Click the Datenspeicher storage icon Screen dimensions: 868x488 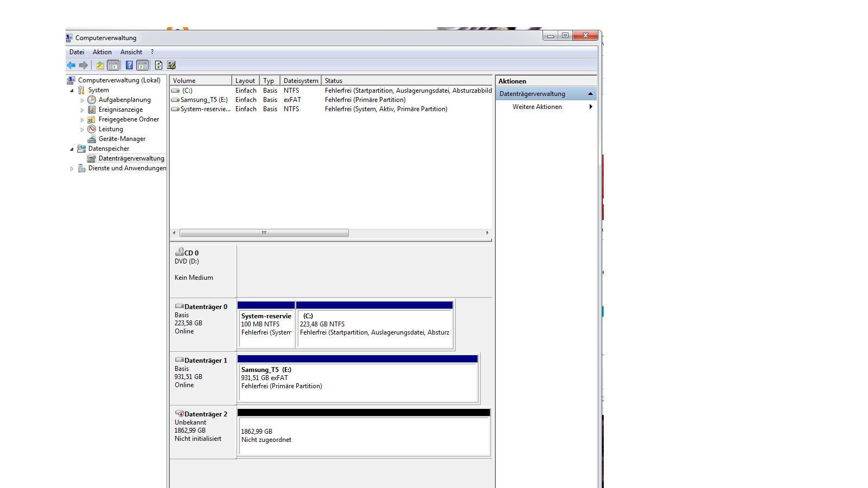[81, 149]
